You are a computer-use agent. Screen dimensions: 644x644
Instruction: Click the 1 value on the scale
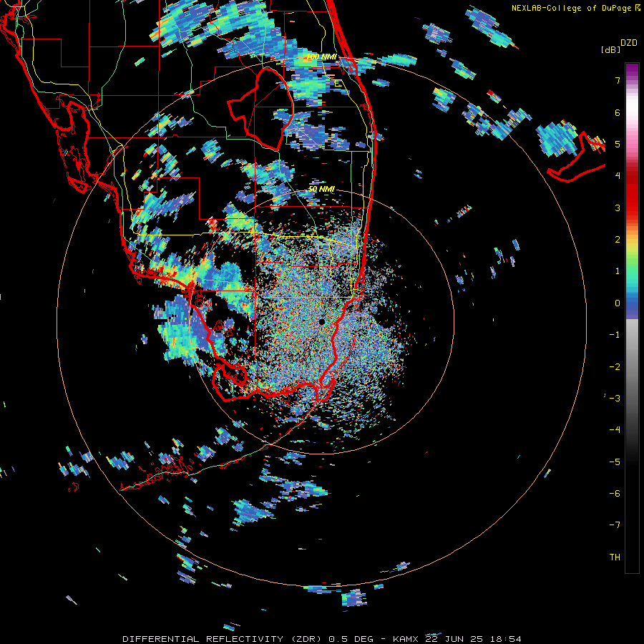[x=618, y=271]
